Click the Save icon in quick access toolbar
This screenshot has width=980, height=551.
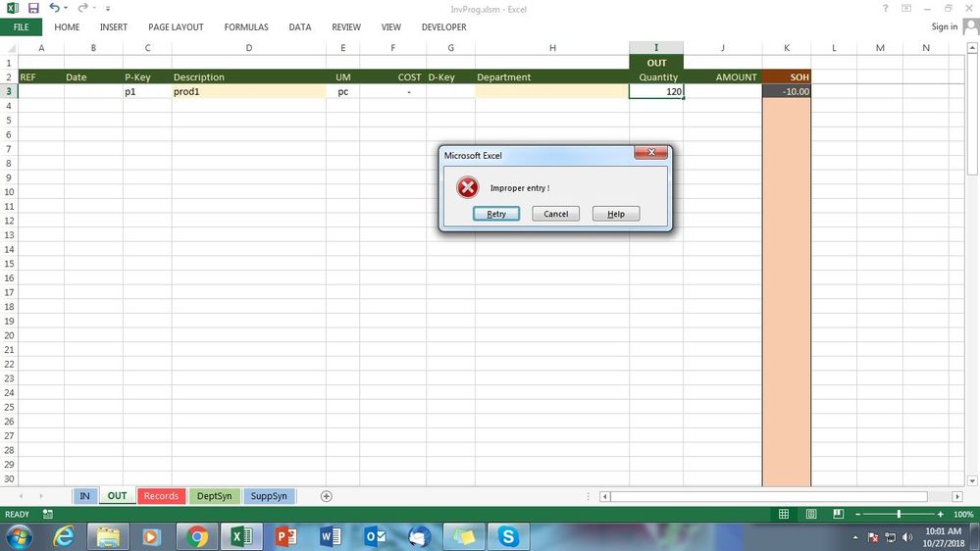point(33,8)
